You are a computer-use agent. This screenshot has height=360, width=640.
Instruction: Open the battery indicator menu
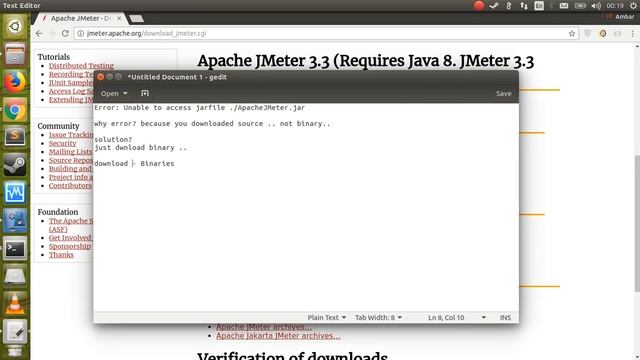coord(580,6)
